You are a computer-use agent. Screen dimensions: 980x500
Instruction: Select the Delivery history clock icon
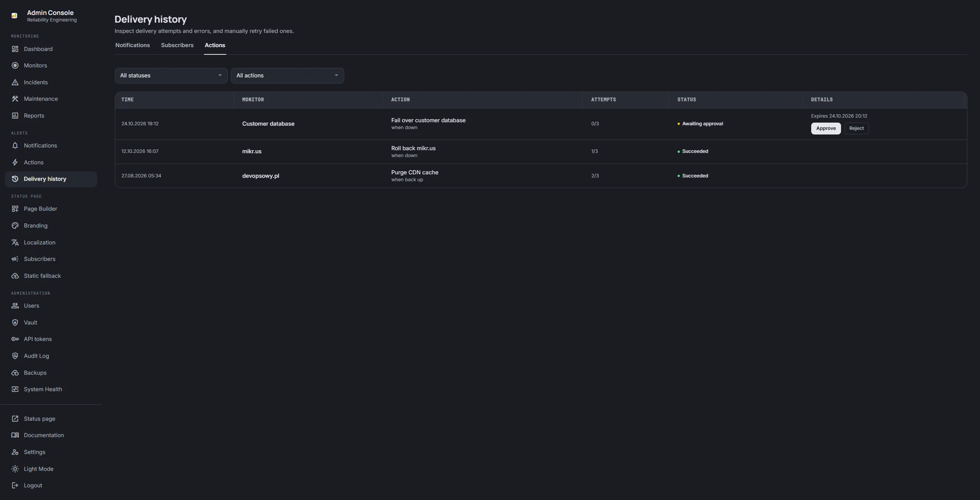click(x=15, y=179)
